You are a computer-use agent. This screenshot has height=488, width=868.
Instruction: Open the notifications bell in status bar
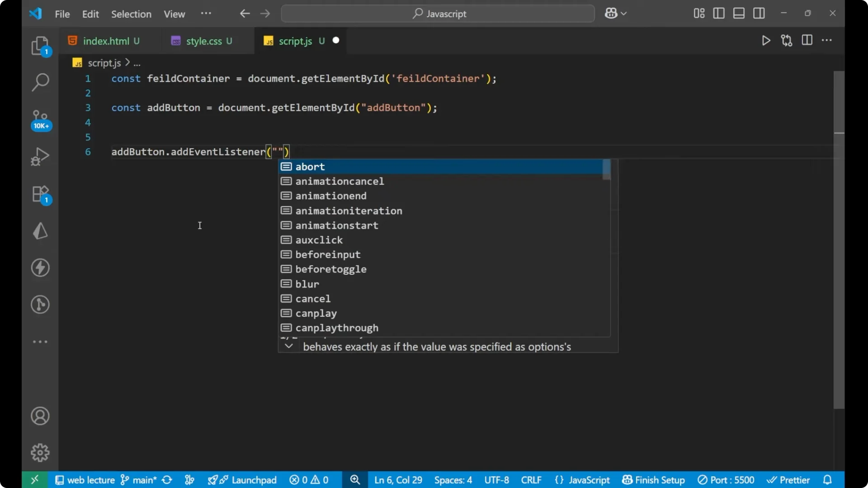(x=828, y=480)
